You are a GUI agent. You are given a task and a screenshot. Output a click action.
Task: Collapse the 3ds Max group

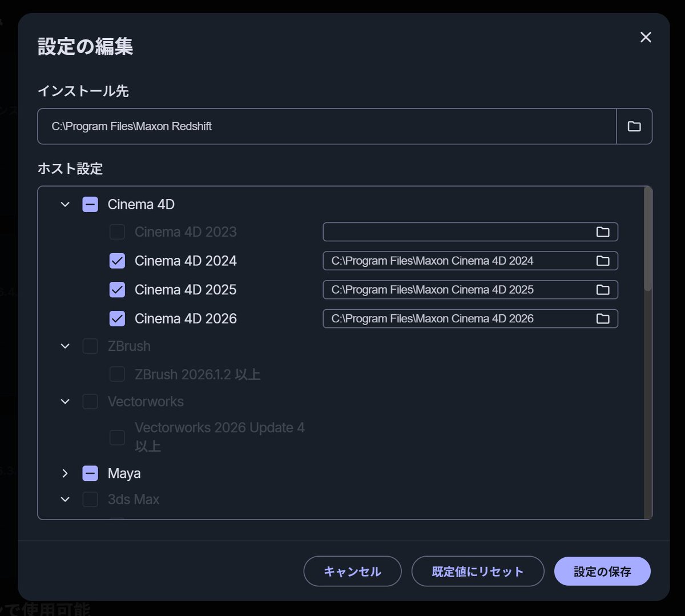pyautogui.click(x=65, y=500)
